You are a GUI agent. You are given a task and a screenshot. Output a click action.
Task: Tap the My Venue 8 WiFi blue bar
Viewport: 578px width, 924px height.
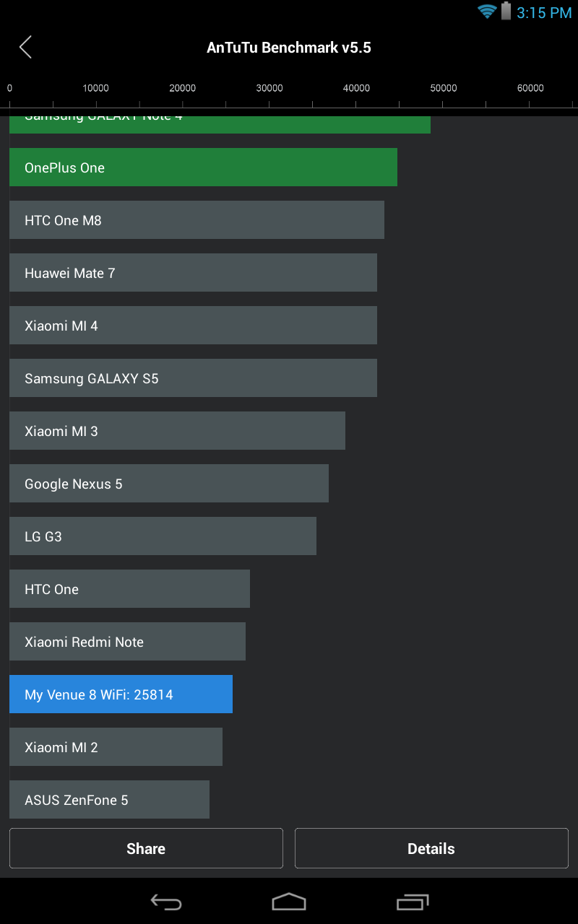point(121,694)
